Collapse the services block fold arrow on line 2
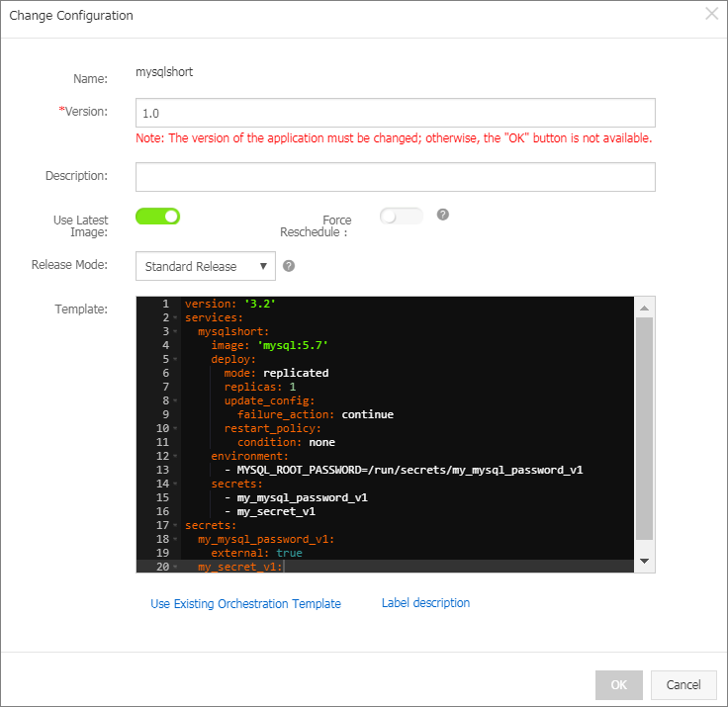728x707 pixels. pos(175,318)
